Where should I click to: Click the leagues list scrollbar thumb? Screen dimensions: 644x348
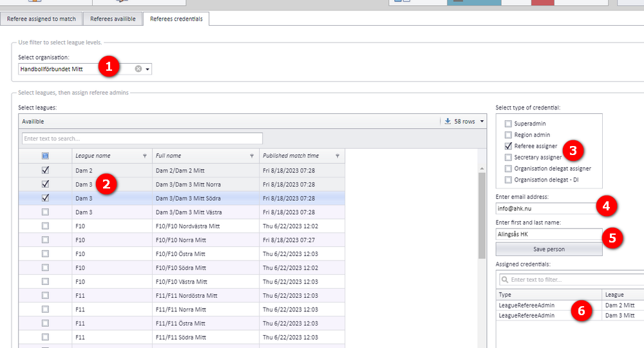[482, 215]
